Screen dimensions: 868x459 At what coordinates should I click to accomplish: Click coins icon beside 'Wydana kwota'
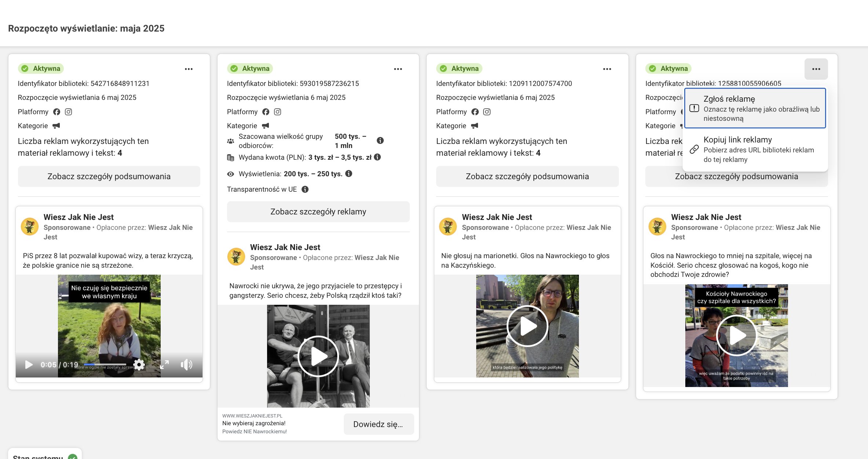coord(230,158)
